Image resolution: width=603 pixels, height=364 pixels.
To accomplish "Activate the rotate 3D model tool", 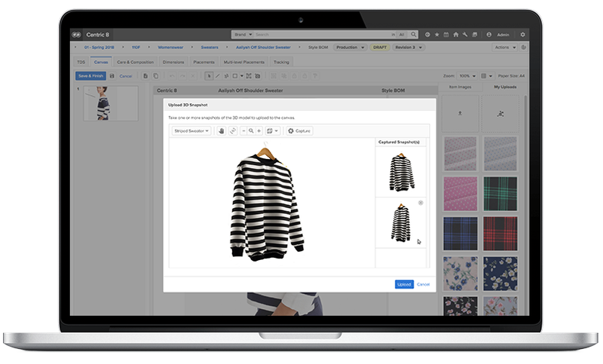I will (x=233, y=131).
